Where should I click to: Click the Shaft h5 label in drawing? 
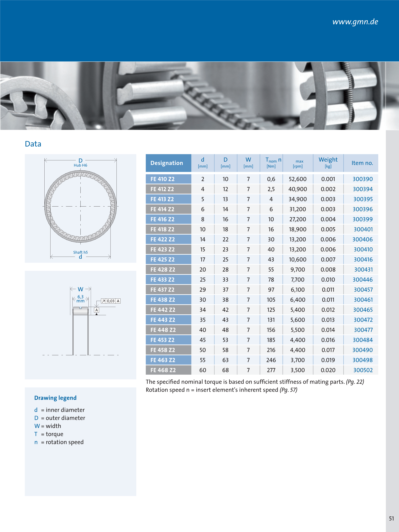click(80, 252)
